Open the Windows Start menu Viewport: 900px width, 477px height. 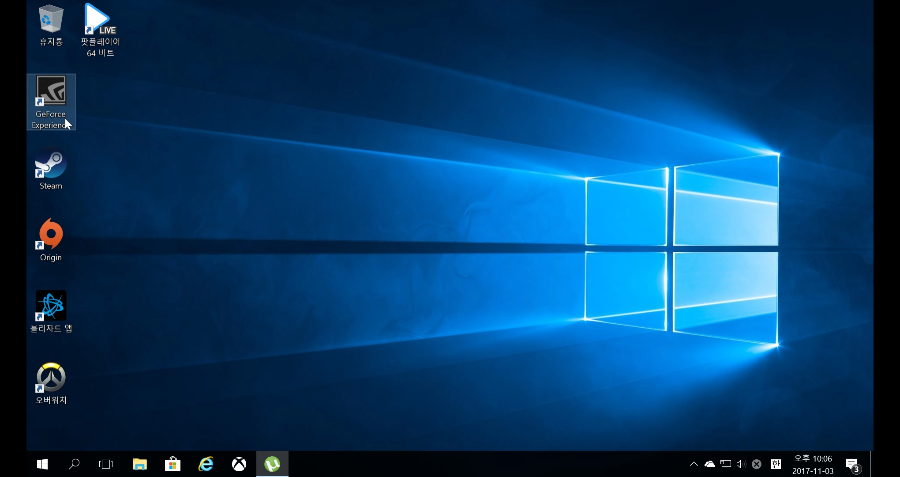point(42,464)
